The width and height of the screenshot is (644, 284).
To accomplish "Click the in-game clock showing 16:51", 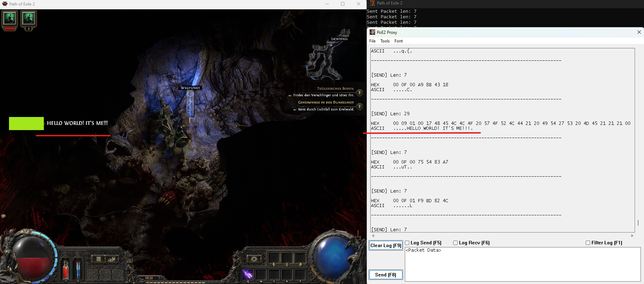I will pyautogui.click(x=149, y=278).
